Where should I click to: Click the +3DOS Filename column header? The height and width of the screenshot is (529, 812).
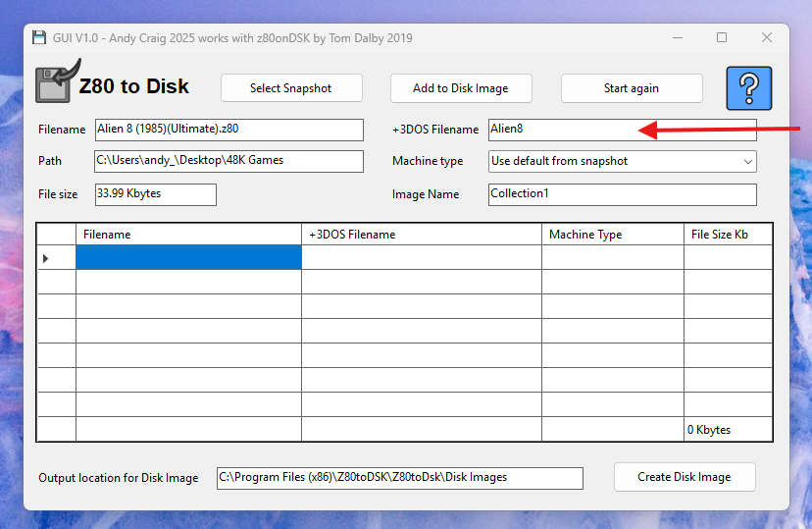point(421,235)
